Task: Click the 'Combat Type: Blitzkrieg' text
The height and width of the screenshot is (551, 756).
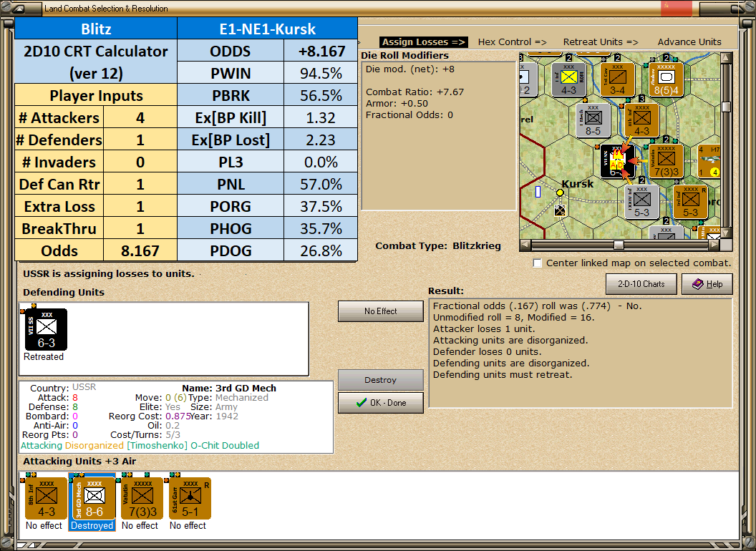Action: click(438, 246)
